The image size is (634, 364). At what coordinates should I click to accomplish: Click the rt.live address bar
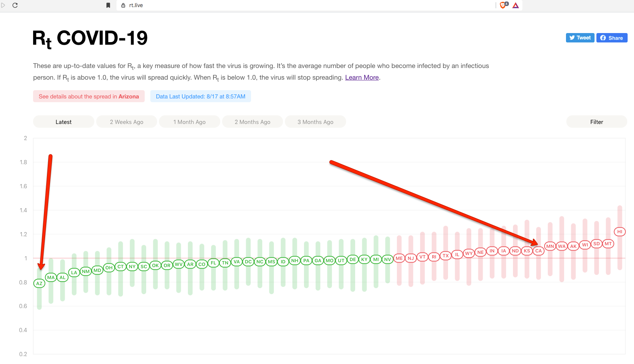(x=301, y=5)
